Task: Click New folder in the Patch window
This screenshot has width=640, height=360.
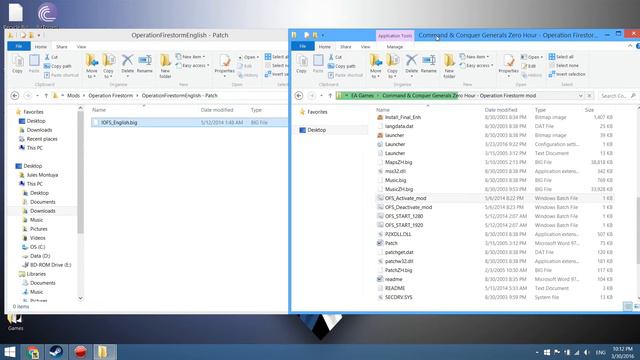Action: 165,66
